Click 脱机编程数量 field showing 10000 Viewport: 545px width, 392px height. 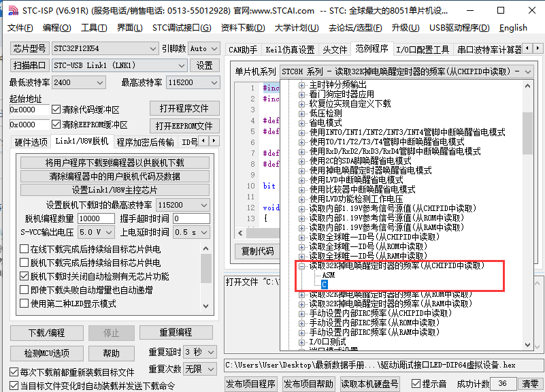tap(96, 218)
